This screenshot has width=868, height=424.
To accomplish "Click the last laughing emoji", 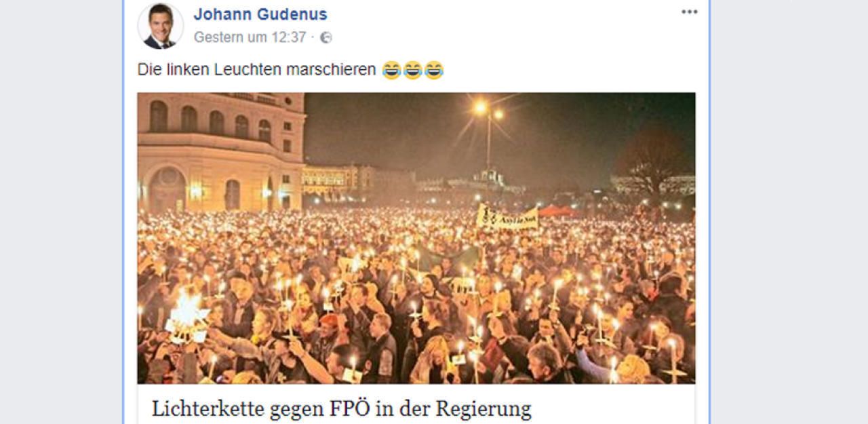I will point(434,70).
